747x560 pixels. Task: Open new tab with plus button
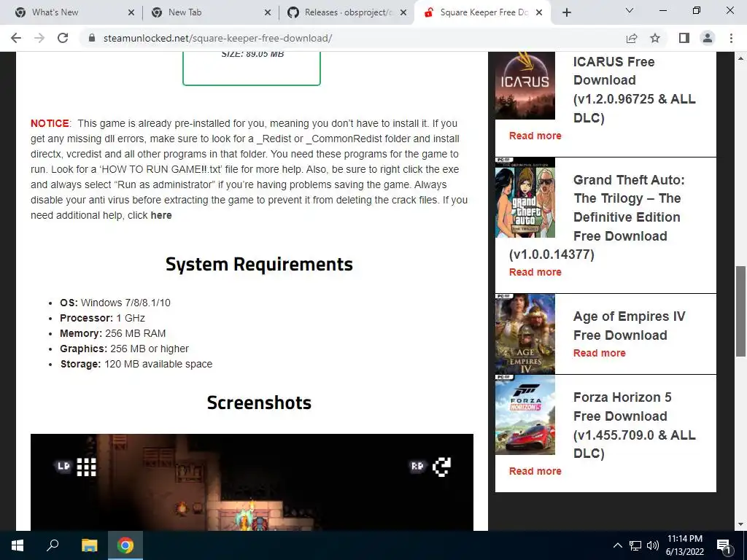pos(566,13)
